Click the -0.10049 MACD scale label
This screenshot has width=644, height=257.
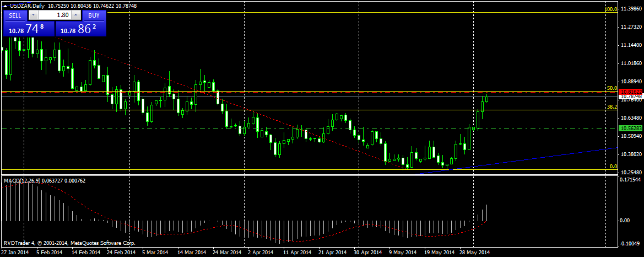point(631,243)
